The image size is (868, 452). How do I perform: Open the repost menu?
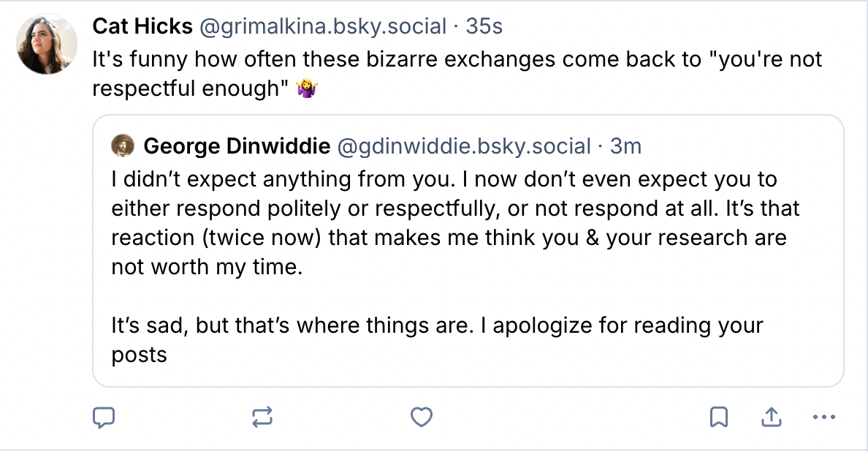pyautogui.click(x=262, y=417)
